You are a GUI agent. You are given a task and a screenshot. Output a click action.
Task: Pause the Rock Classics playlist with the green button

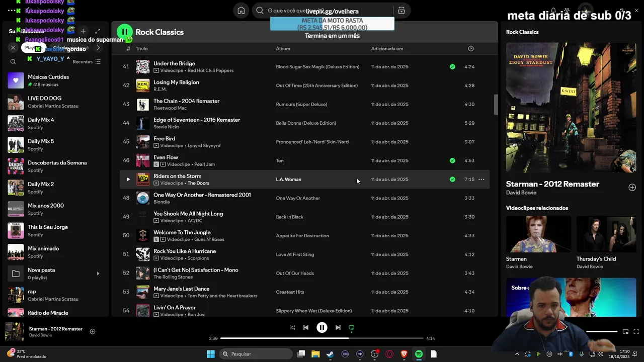(x=124, y=32)
